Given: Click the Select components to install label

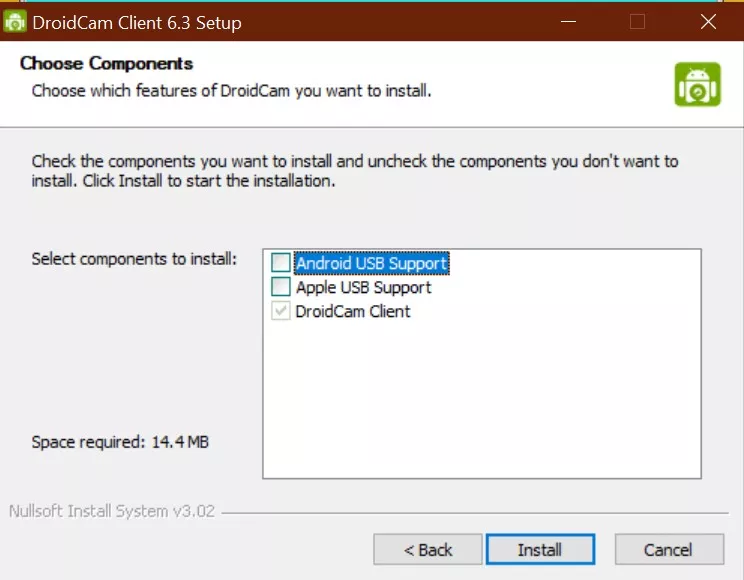Looking at the screenshot, I should (x=134, y=259).
